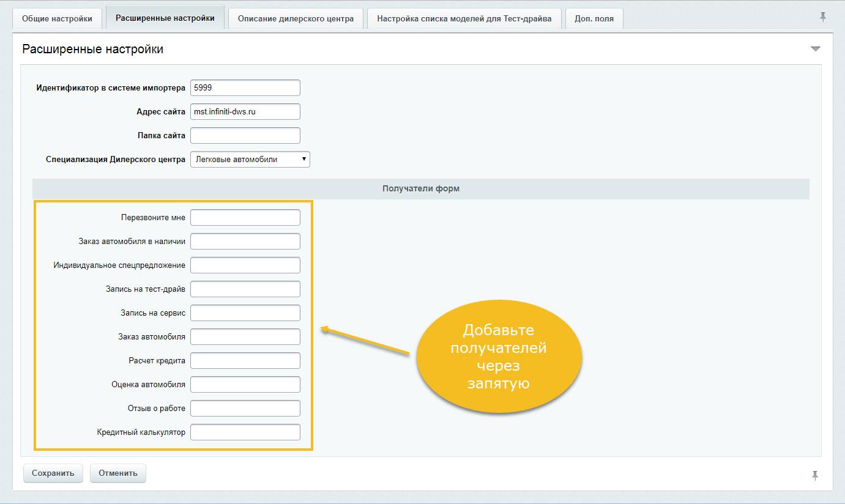Viewport: 845px width, 504px height.
Task: Open Описание дилерского центра tab
Action: [x=296, y=18]
